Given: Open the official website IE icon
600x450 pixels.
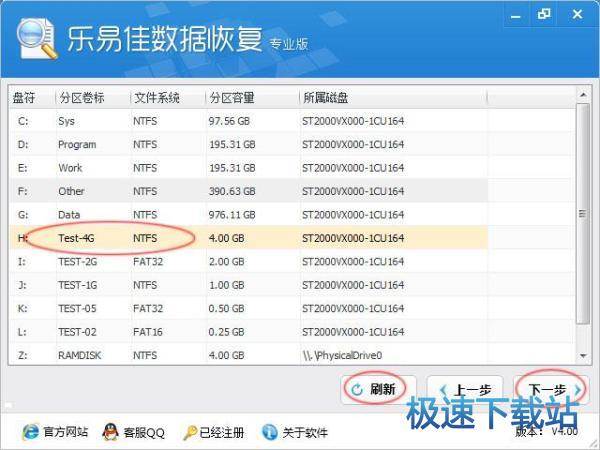Looking at the screenshot, I should point(31,432).
